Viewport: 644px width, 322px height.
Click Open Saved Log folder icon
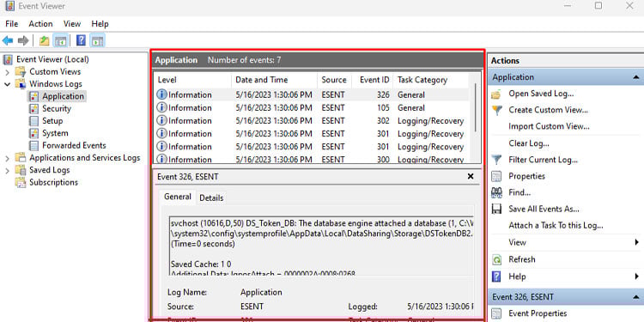click(496, 94)
